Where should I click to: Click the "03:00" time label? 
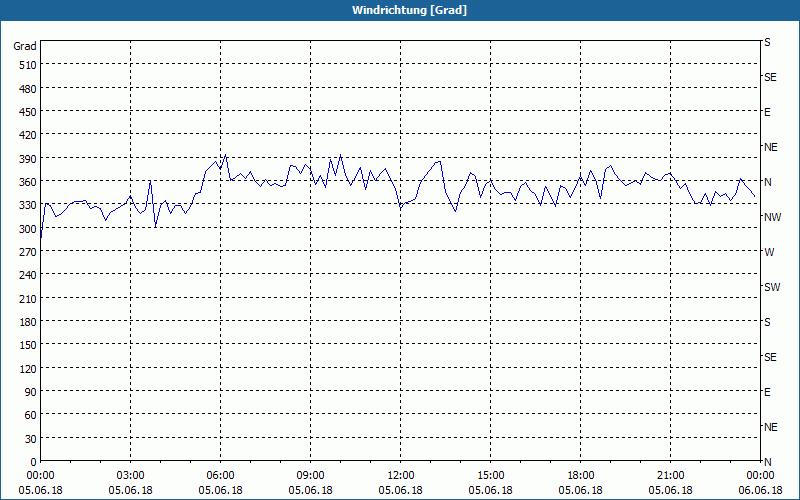point(131,476)
